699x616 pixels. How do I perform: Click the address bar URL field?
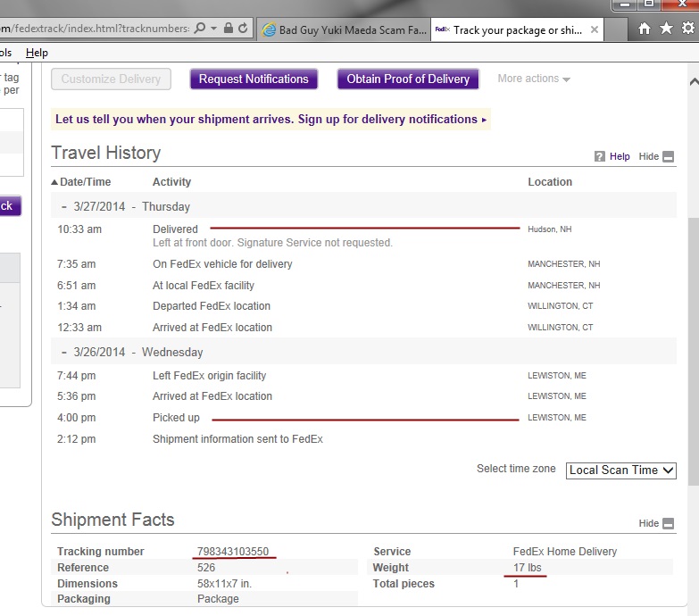click(95, 29)
